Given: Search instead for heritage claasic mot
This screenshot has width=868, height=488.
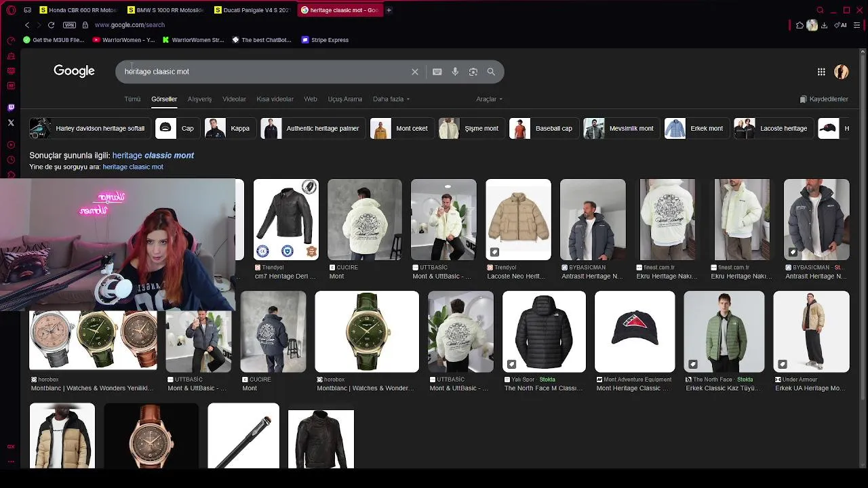Looking at the screenshot, I should click(133, 167).
